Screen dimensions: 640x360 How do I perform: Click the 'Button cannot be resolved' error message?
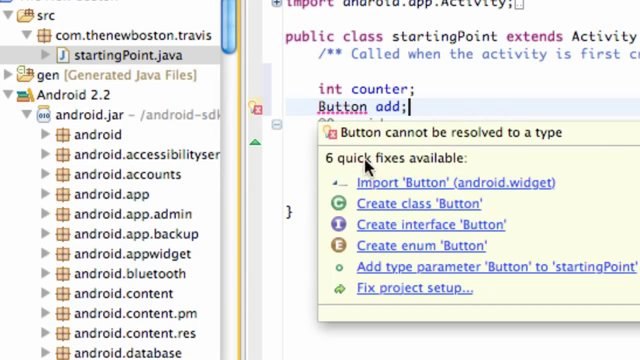pyautogui.click(x=451, y=133)
